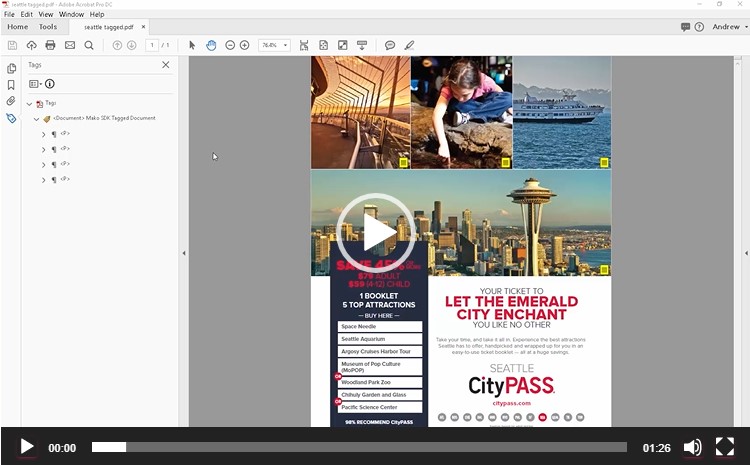Open the Window menu

pyautogui.click(x=71, y=15)
